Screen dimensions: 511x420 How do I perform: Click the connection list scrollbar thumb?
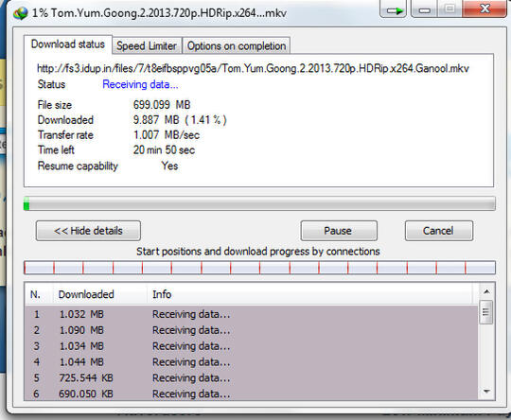[486, 312]
